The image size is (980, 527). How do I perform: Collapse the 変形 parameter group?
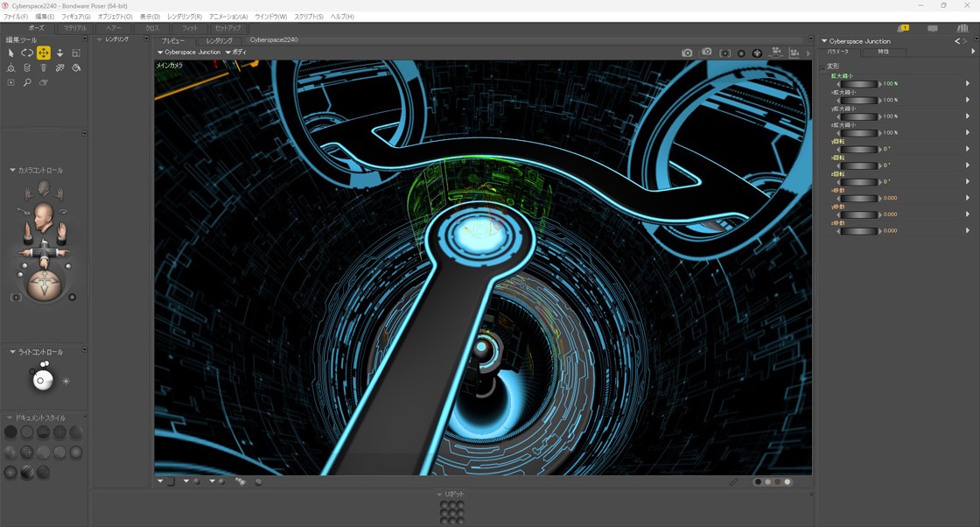[822, 67]
